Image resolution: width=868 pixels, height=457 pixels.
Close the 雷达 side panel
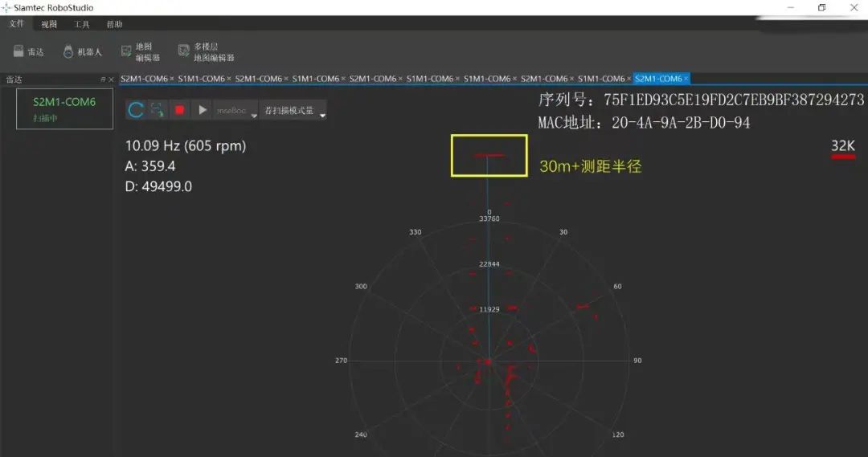(x=111, y=80)
